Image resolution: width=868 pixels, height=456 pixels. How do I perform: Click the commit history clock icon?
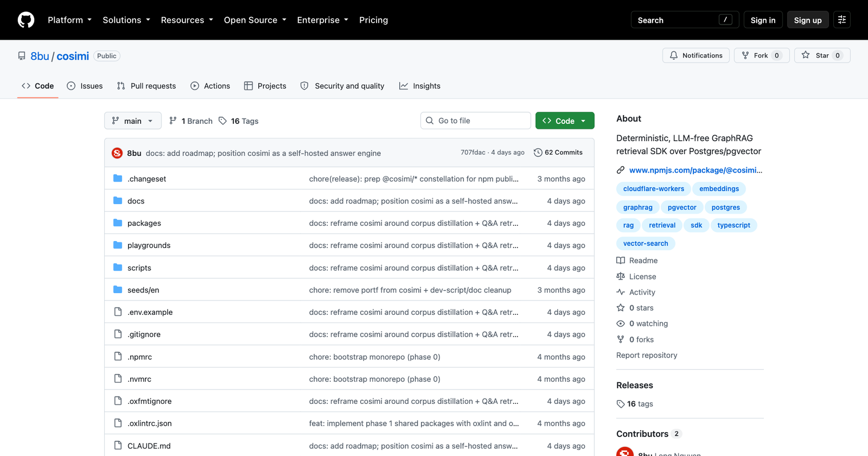[x=538, y=153]
